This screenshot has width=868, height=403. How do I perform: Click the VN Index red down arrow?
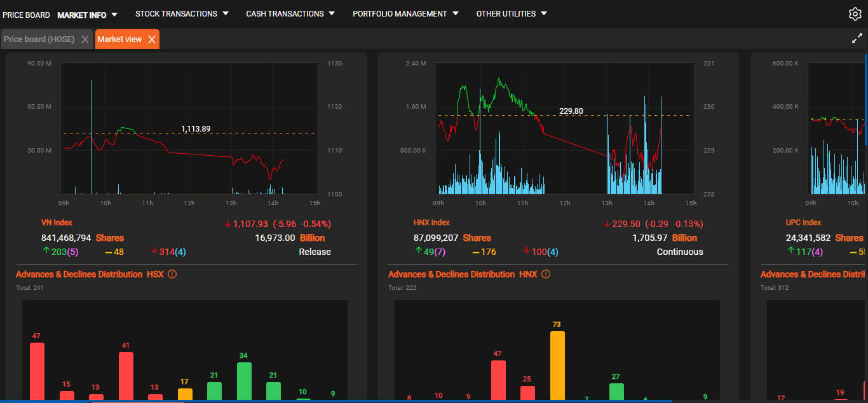[x=228, y=224]
